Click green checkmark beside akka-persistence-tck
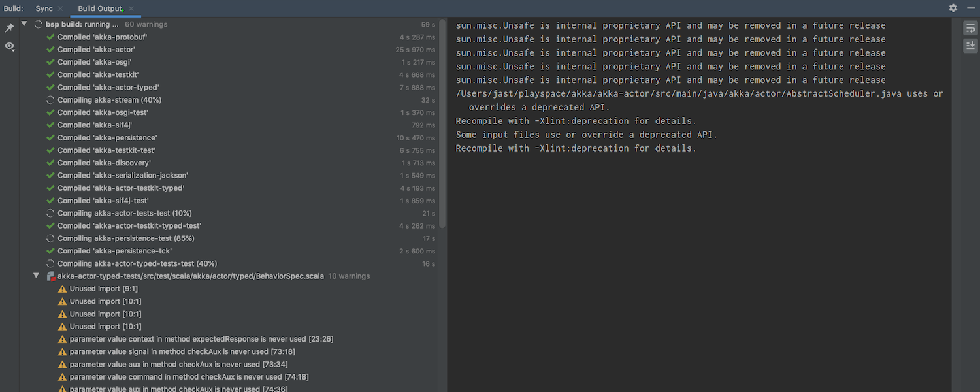Viewport: 980px width, 392px height. [50, 251]
